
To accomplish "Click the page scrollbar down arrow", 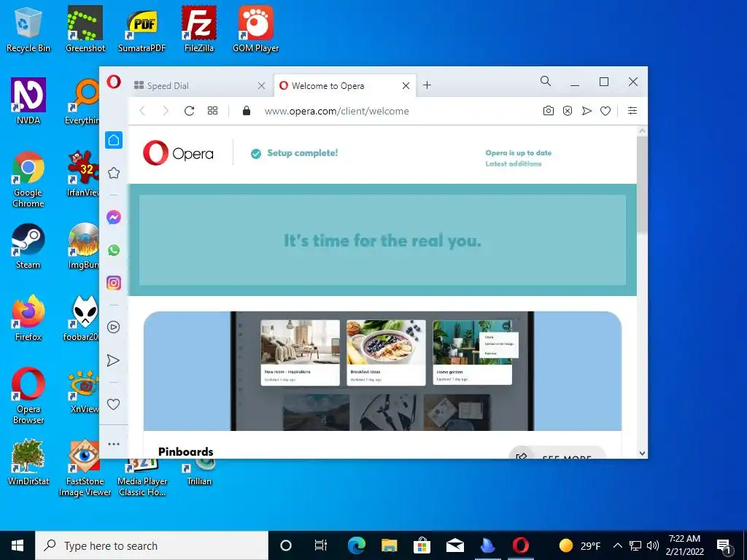I will (x=642, y=454).
